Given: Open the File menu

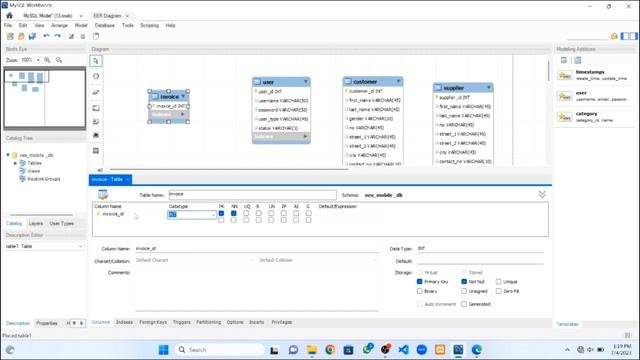Looking at the screenshot, I should click(8, 25).
